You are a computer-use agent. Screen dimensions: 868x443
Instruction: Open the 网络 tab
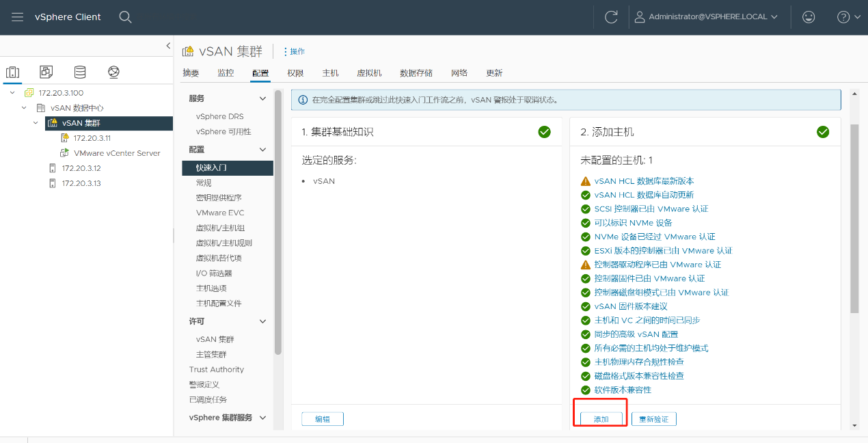(459, 73)
